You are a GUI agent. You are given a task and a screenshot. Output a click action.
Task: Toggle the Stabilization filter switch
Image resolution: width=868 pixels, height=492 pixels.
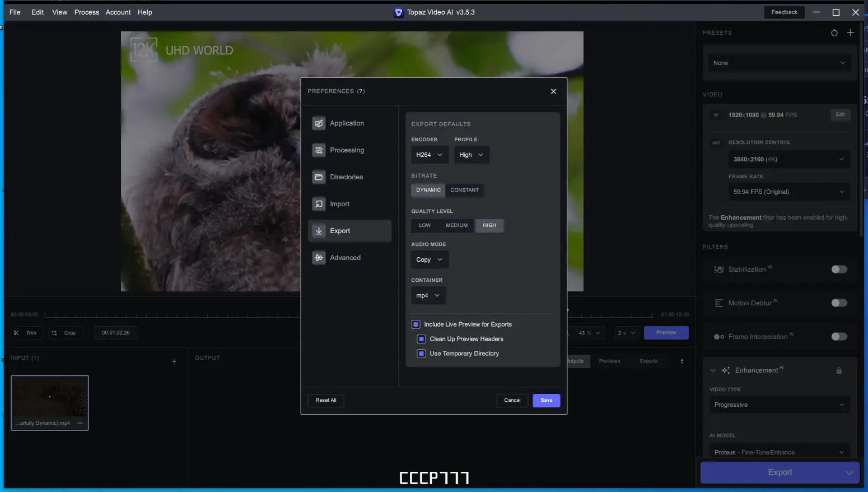(839, 270)
